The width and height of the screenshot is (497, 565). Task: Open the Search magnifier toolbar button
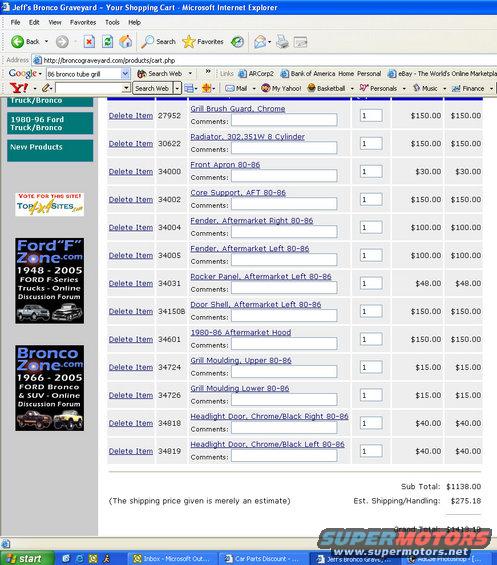tap(158, 42)
